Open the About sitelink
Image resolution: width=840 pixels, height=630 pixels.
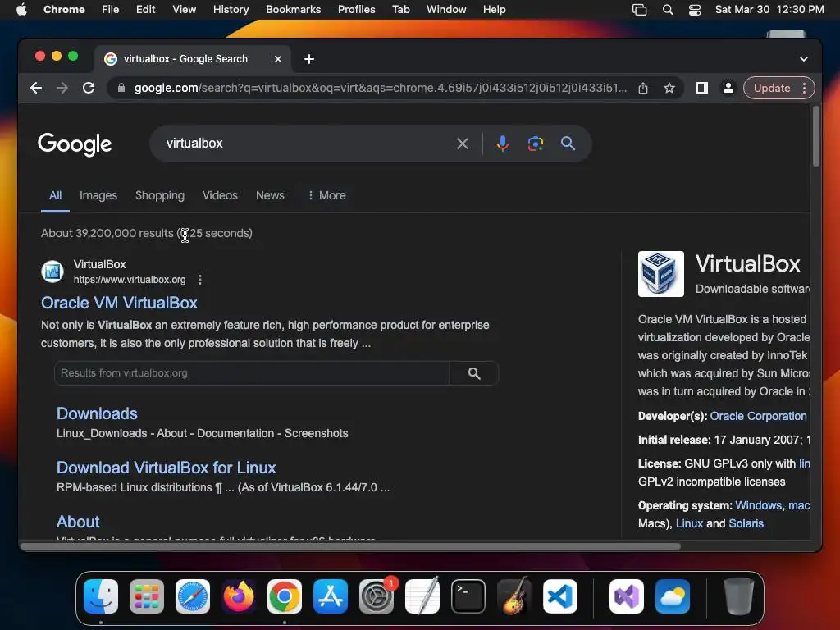click(x=78, y=522)
